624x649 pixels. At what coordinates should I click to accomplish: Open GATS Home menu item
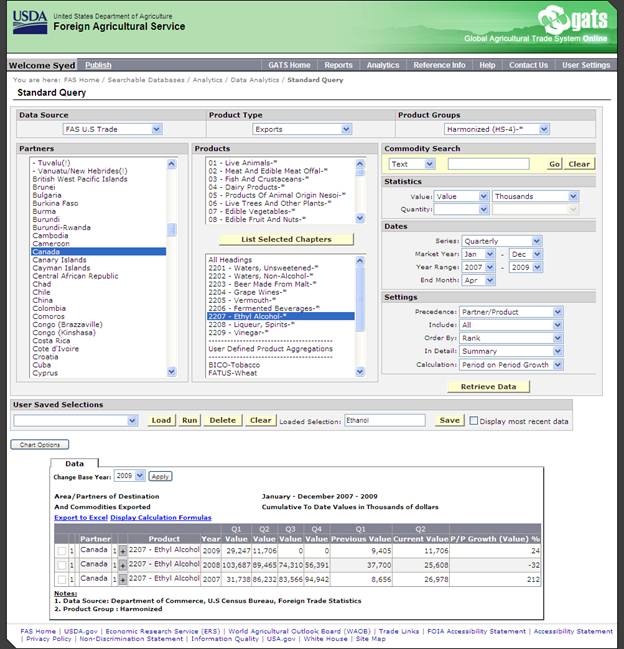click(289, 65)
